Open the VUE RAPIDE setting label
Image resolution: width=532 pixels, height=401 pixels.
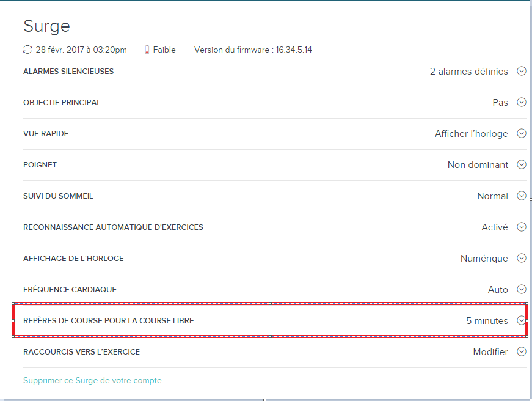[45, 134]
